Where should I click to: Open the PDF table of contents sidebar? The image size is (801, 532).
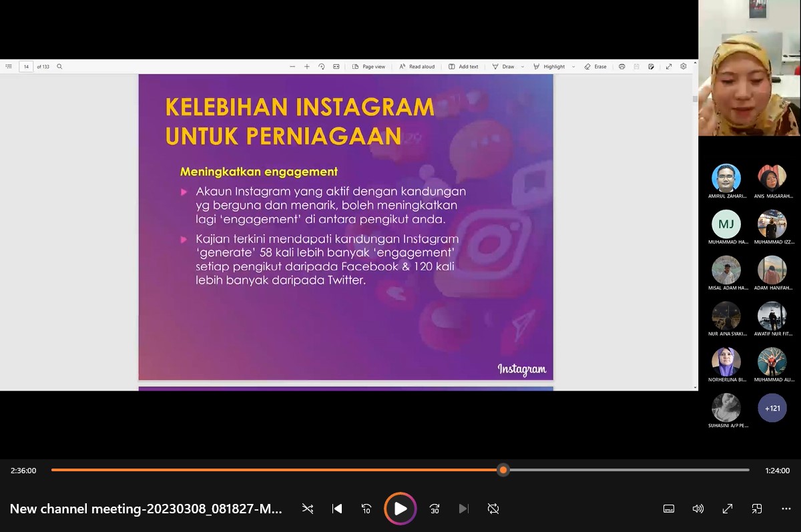(9, 67)
